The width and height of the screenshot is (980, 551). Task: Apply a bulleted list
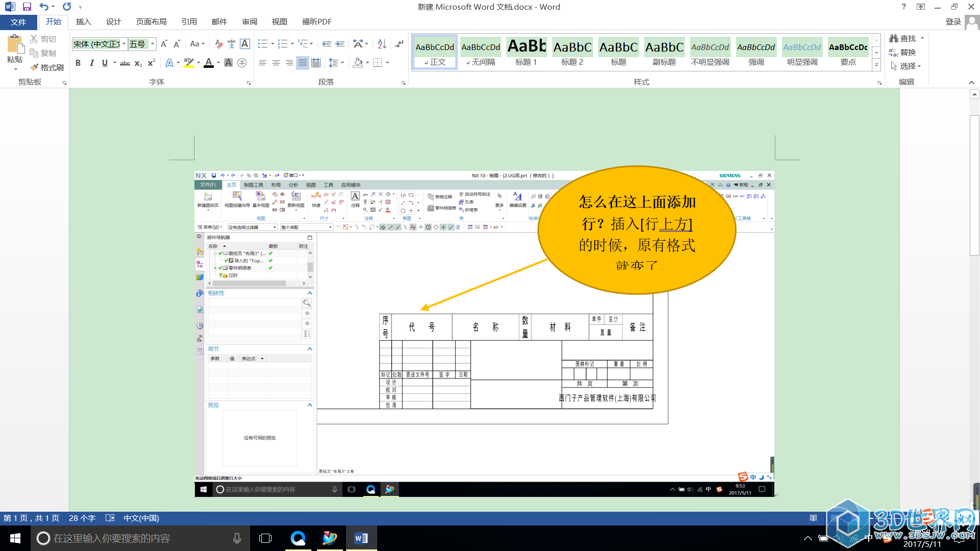pos(263,44)
